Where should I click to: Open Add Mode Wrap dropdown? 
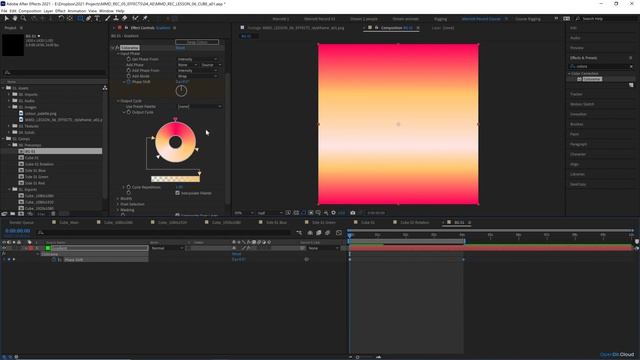pos(198,76)
